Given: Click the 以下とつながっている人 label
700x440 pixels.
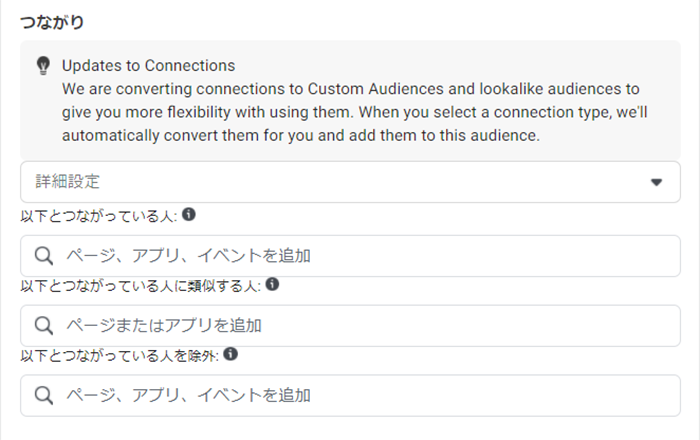Looking at the screenshot, I should click(x=99, y=216).
